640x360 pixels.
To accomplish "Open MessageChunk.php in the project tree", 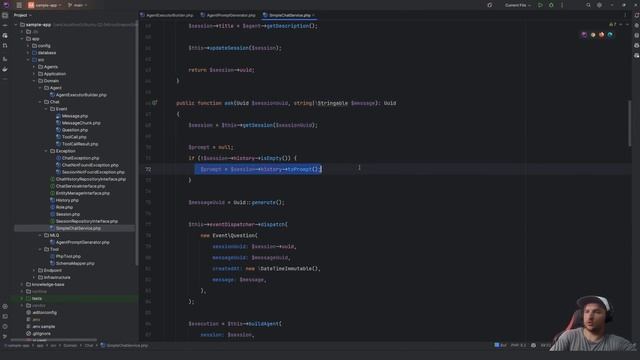I will pos(78,123).
